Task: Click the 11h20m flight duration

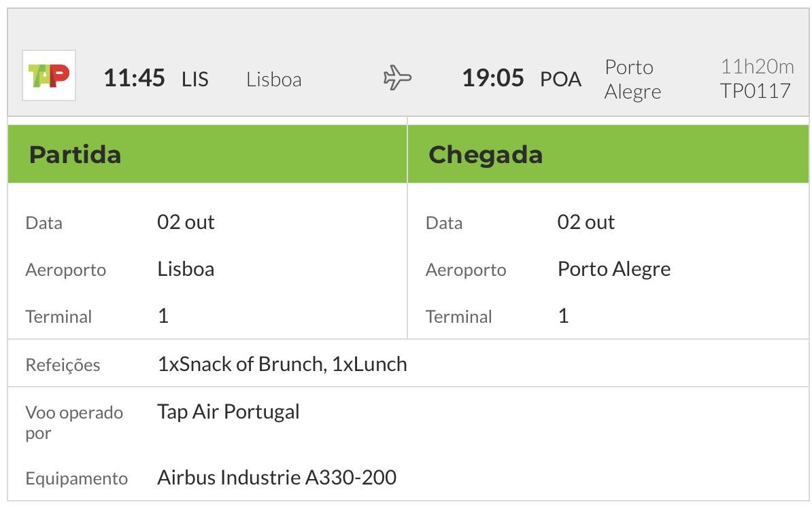Action: point(757,66)
